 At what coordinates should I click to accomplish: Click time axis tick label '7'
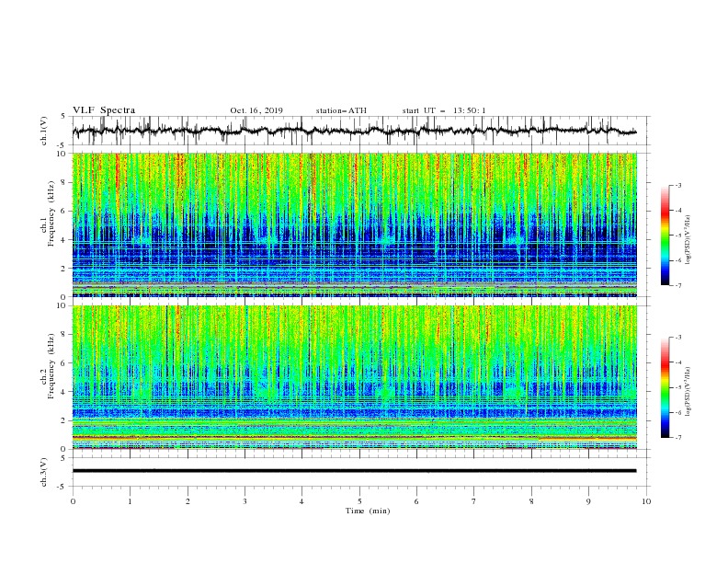(x=474, y=501)
